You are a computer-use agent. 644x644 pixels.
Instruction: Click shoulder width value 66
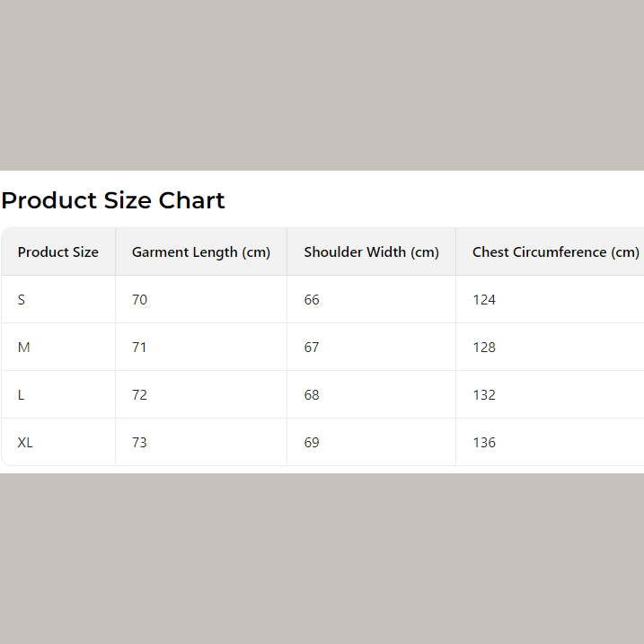312,300
